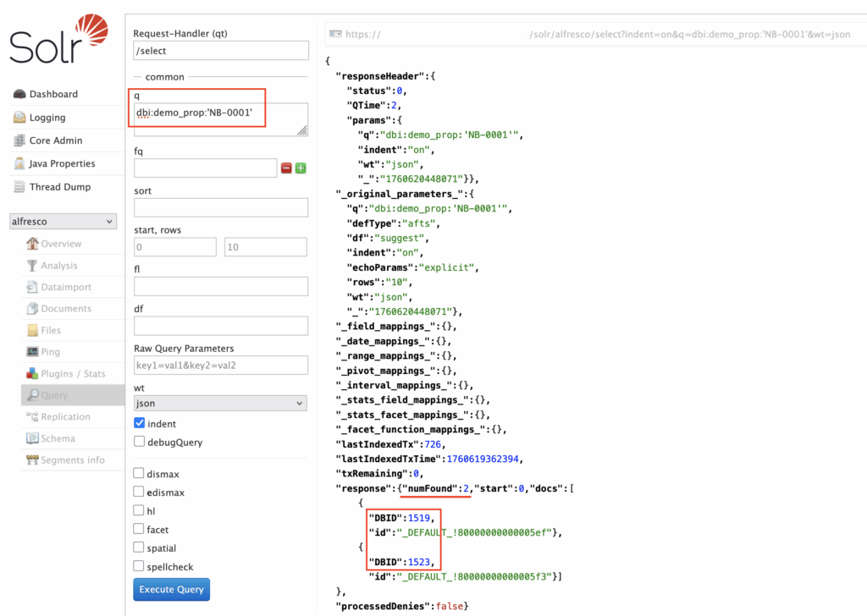Open Logging via its sidebar icon
The height and width of the screenshot is (616, 867).
(19, 118)
